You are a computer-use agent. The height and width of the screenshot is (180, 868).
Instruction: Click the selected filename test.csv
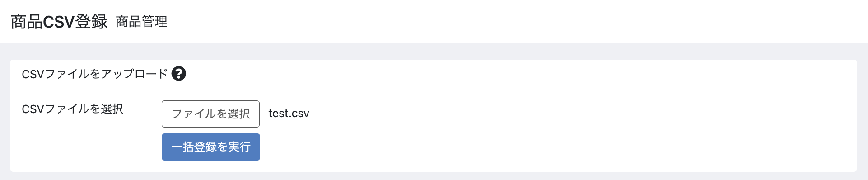pos(289,114)
